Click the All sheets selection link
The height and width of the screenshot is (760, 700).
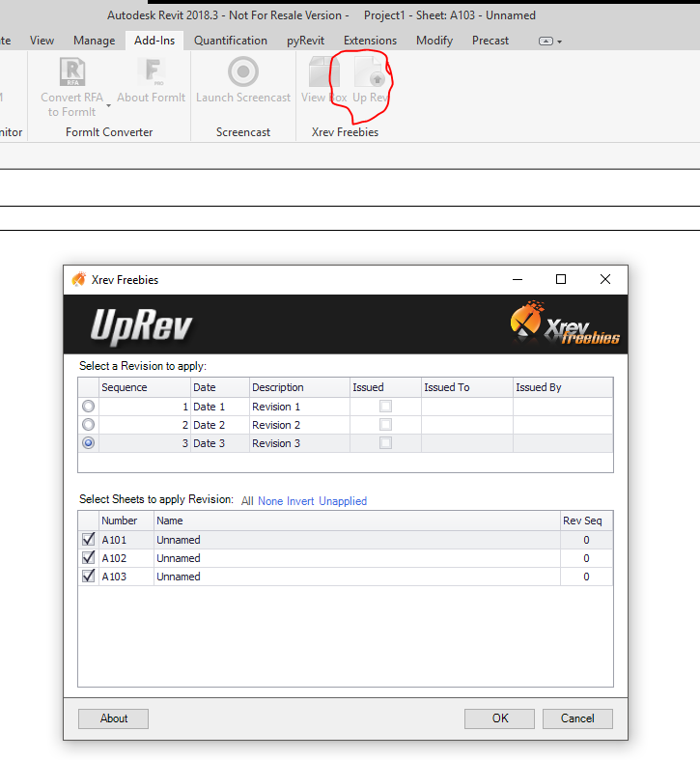(x=247, y=501)
